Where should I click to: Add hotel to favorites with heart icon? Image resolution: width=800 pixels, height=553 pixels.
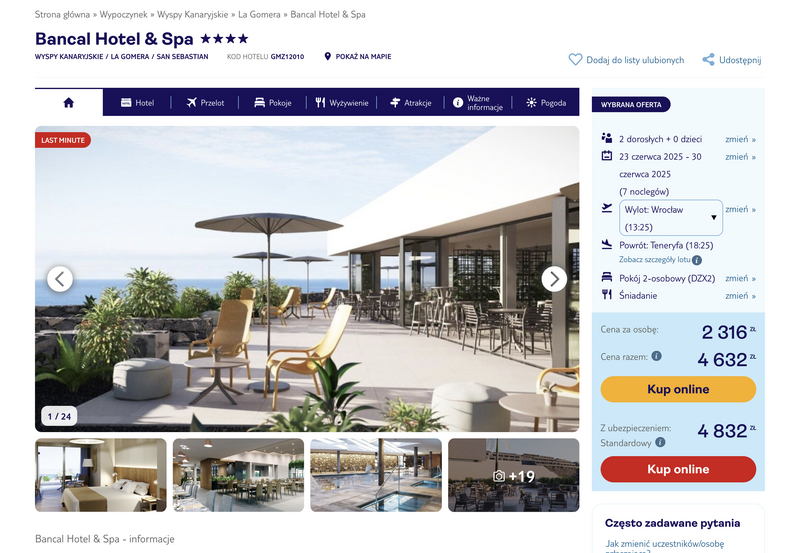575,60
